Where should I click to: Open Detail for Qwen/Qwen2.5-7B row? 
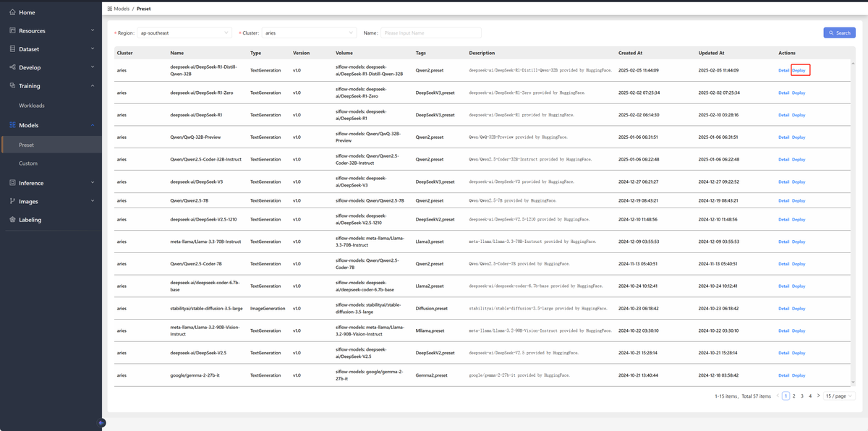tap(783, 200)
